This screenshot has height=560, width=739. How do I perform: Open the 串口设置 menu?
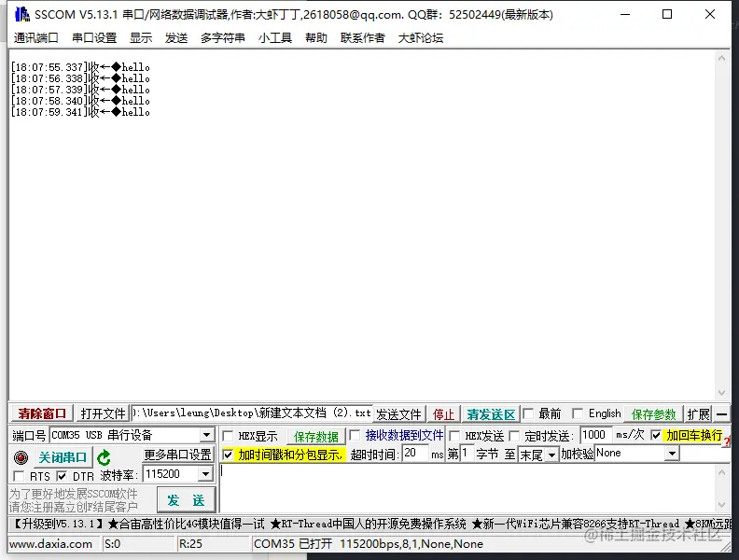pos(94,37)
